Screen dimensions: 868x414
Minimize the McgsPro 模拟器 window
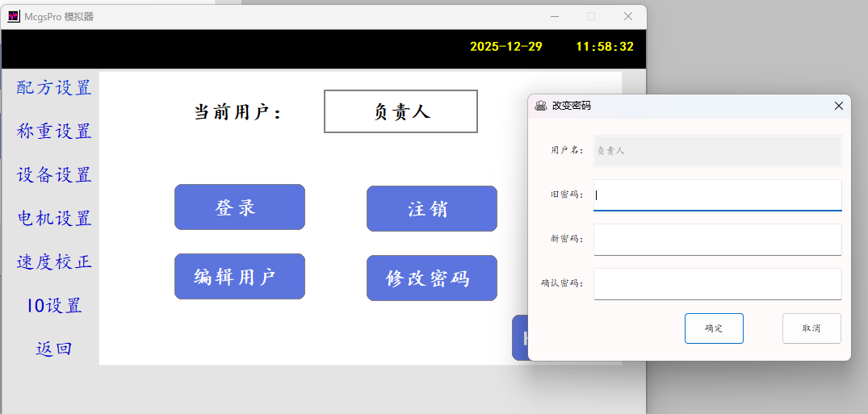coord(554,17)
